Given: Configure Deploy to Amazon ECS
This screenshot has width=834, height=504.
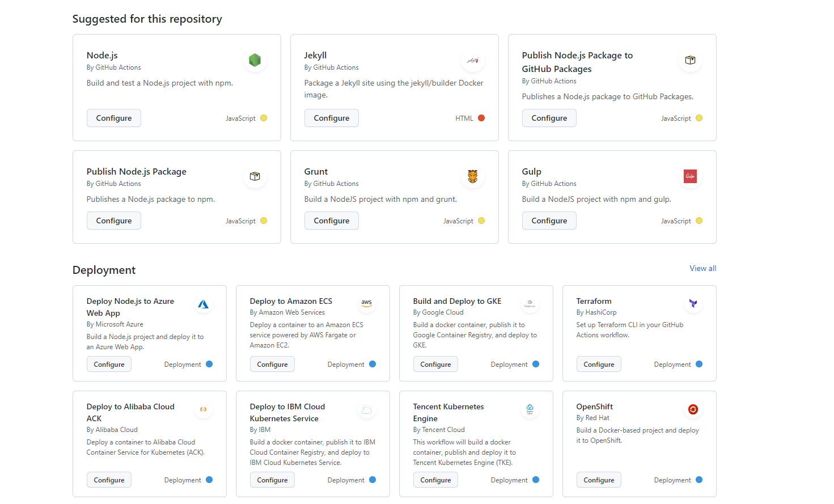Looking at the screenshot, I should pyautogui.click(x=272, y=364).
